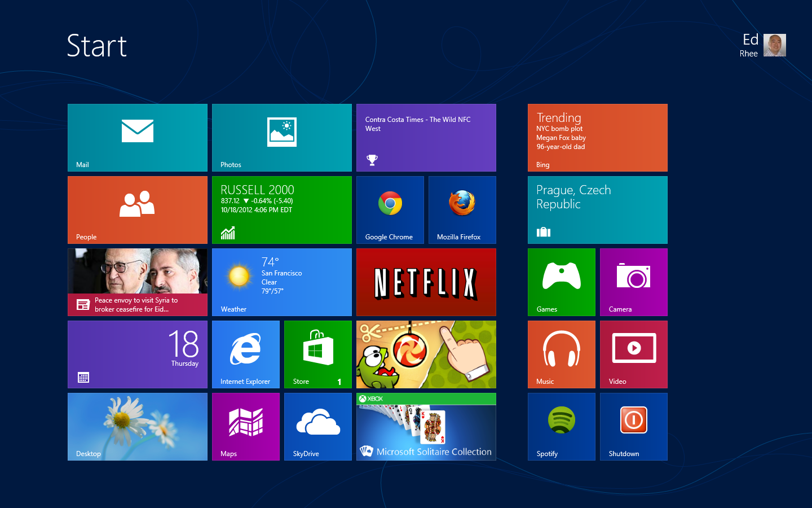
Task: Open the Netflix tile
Action: pyautogui.click(x=426, y=282)
